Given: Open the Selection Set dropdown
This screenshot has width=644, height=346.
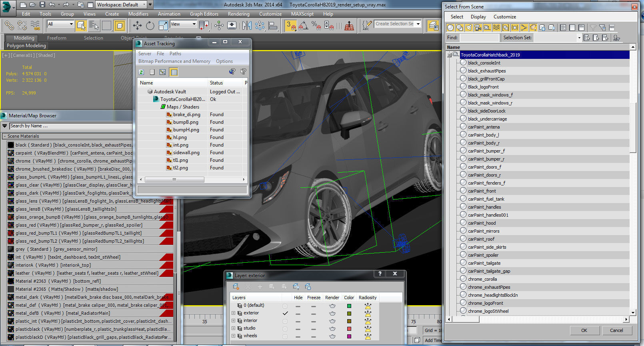Looking at the screenshot, I should [x=579, y=38].
